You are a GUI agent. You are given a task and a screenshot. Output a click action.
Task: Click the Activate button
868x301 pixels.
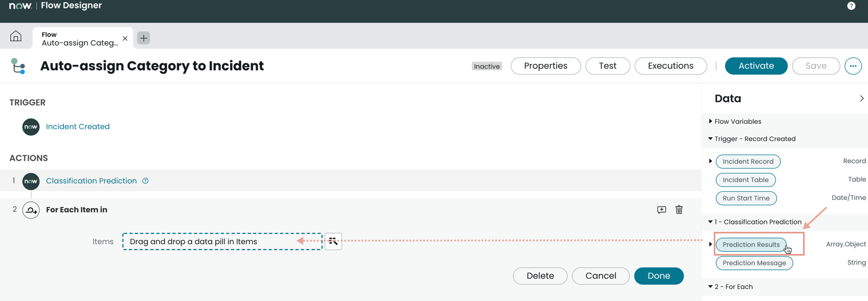pos(756,66)
